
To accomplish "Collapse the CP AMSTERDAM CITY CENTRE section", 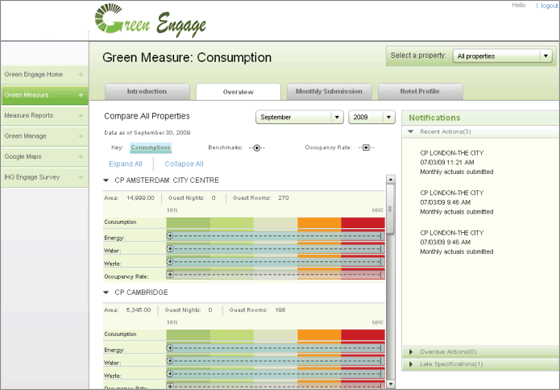I will pyautogui.click(x=106, y=180).
